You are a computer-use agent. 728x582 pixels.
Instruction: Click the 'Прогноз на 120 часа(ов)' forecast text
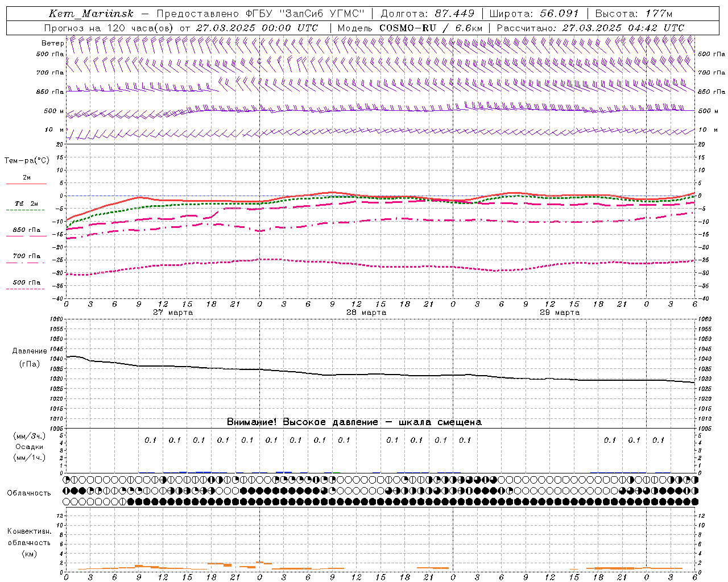coord(109,27)
